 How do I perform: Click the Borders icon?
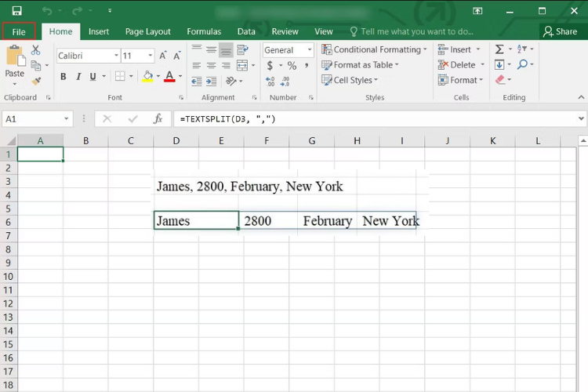tap(120, 76)
